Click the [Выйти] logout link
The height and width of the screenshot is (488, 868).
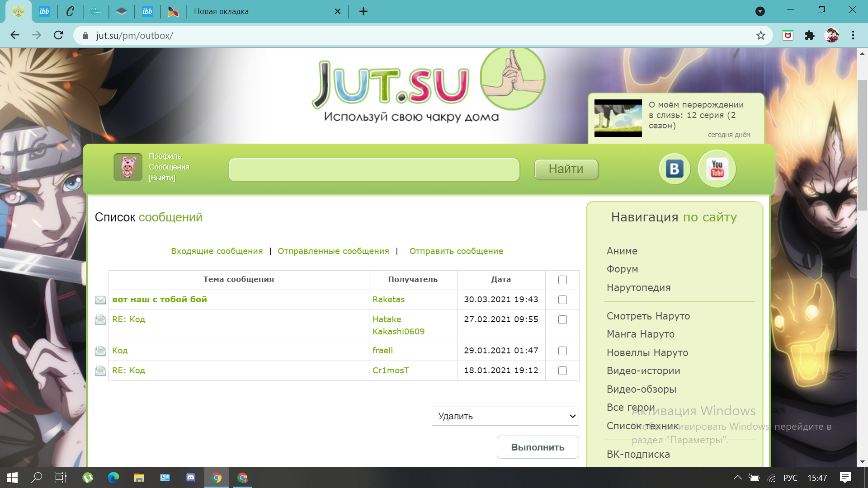click(x=162, y=178)
